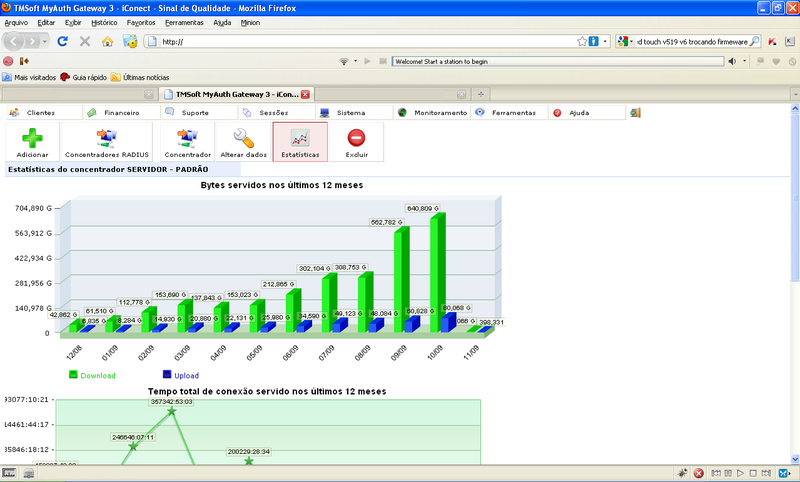The image size is (800, 482).
Task: Click the toolbar icon next to Home
Action: click(130, 41)
